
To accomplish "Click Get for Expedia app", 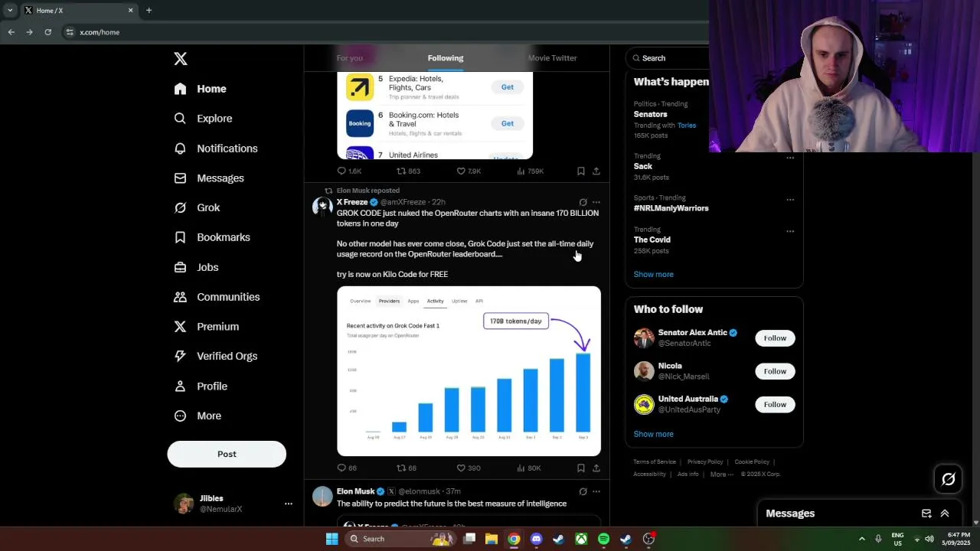I will 508,87.
